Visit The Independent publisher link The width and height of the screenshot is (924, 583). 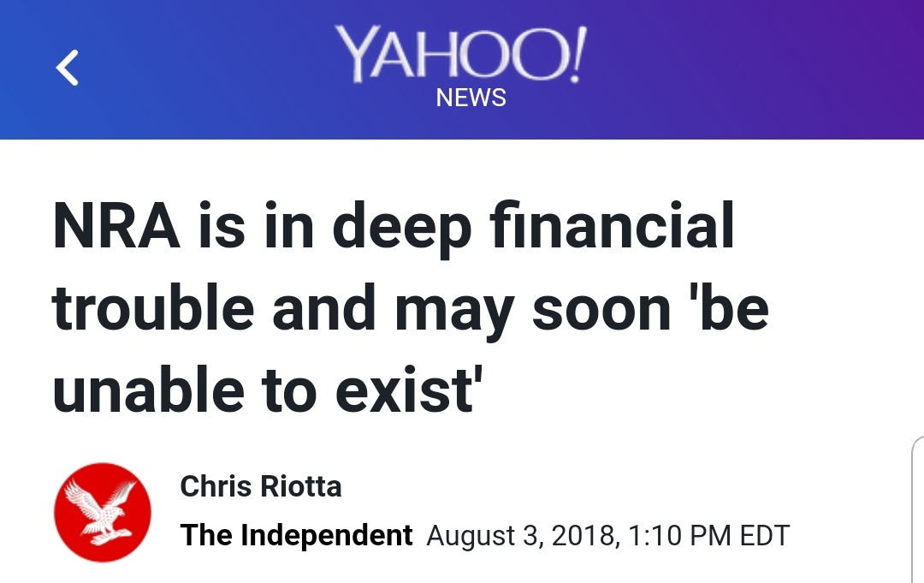tap(297, 535)
